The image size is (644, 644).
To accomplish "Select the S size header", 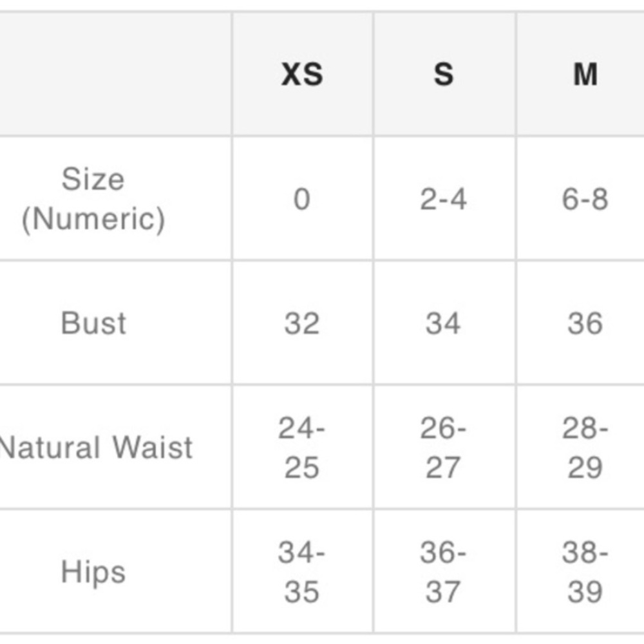I will tap(444, 74).
